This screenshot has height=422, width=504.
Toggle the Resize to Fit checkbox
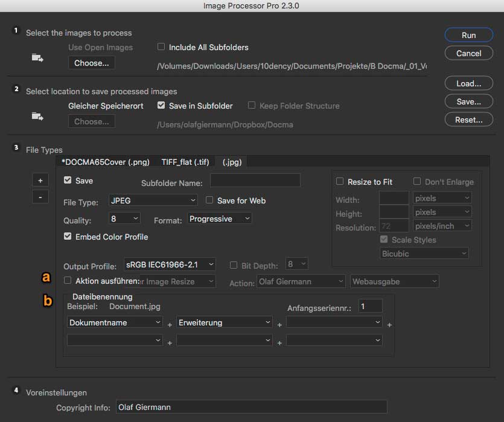pyautogui.click(x=340, y=182)
